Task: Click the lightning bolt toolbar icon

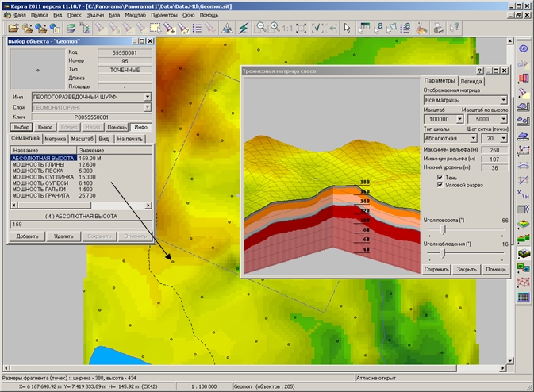Action: (x=243, y=28)
